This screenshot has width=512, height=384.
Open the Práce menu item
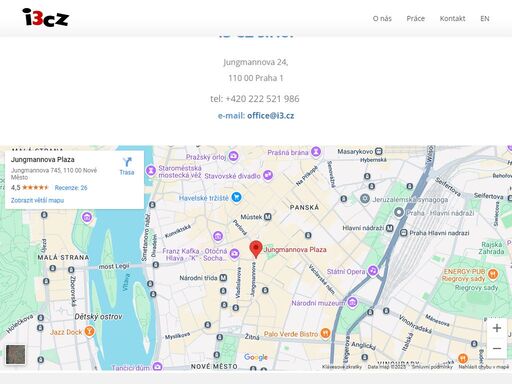pyautogui.click(x=416, y=19)
